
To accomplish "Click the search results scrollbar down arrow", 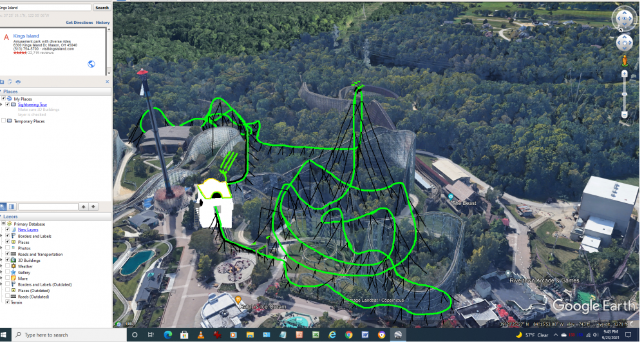I will 108,73.
